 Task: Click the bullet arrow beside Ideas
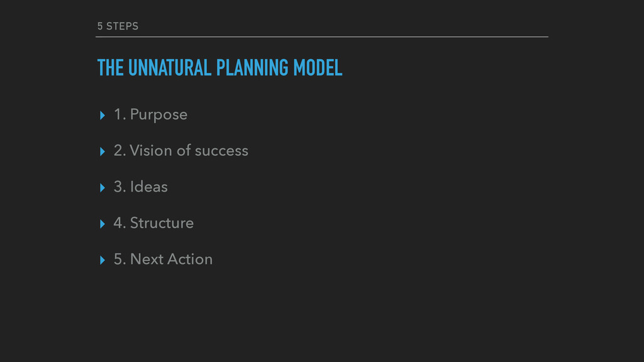click(x=103, y=187)
